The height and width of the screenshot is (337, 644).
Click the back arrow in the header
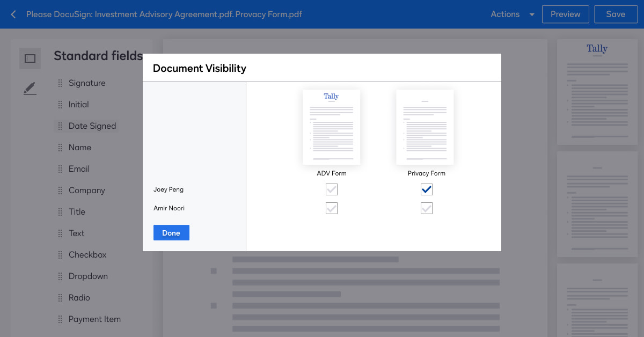pos(13,14)
